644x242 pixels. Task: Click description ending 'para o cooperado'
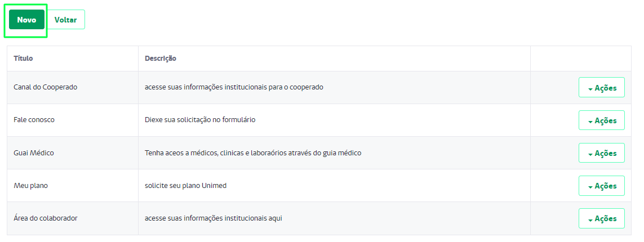234,87
